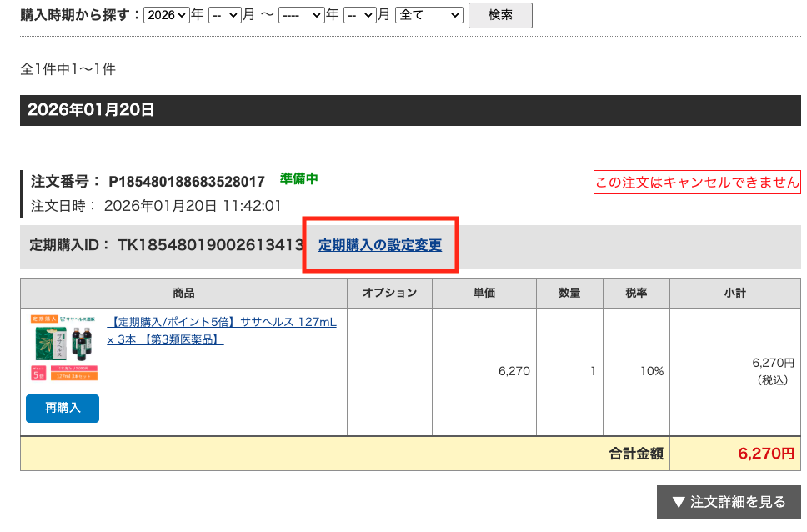Click the order number P185480188683528017

(x=187, y=182)
